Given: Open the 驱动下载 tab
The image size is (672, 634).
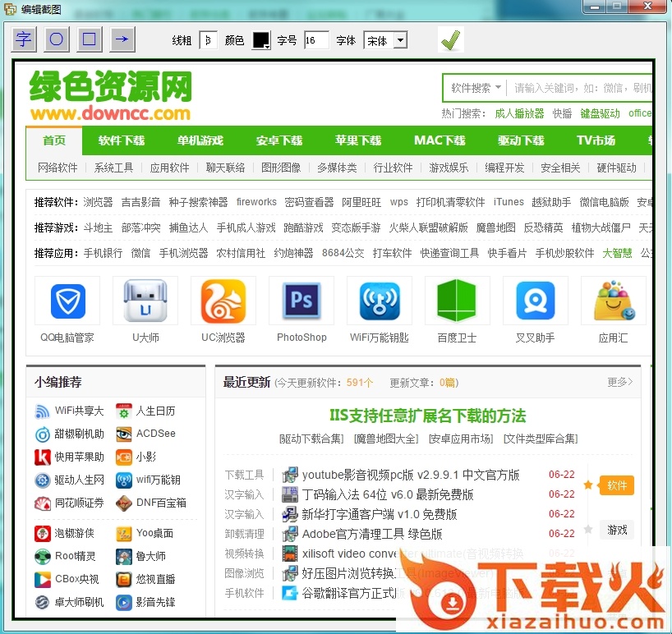Looking at the screenshot, I should coord(521,140).
